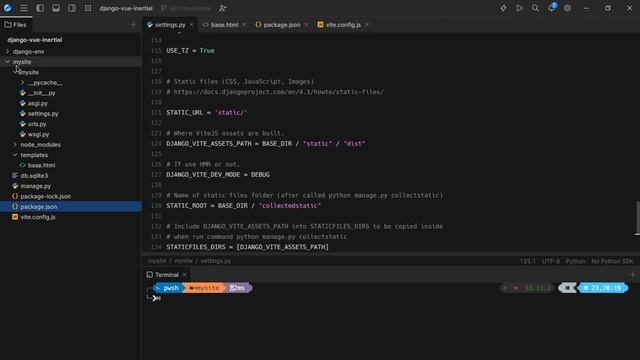Open the notifications bell icon
The height and width of the screenshot is (360, 640).
[552, 8]
